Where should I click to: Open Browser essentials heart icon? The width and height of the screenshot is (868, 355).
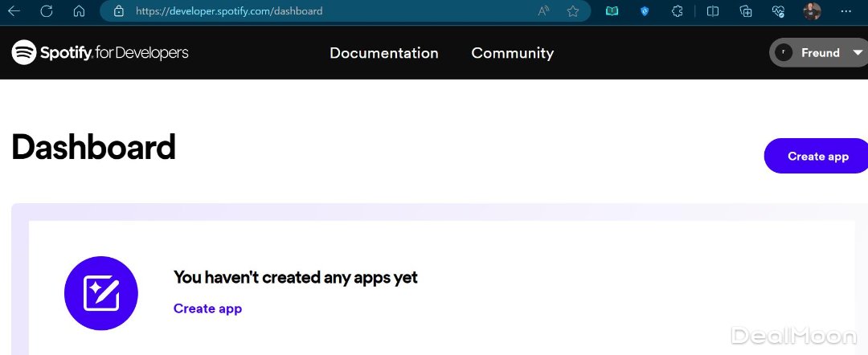click(x=778, y=11)
